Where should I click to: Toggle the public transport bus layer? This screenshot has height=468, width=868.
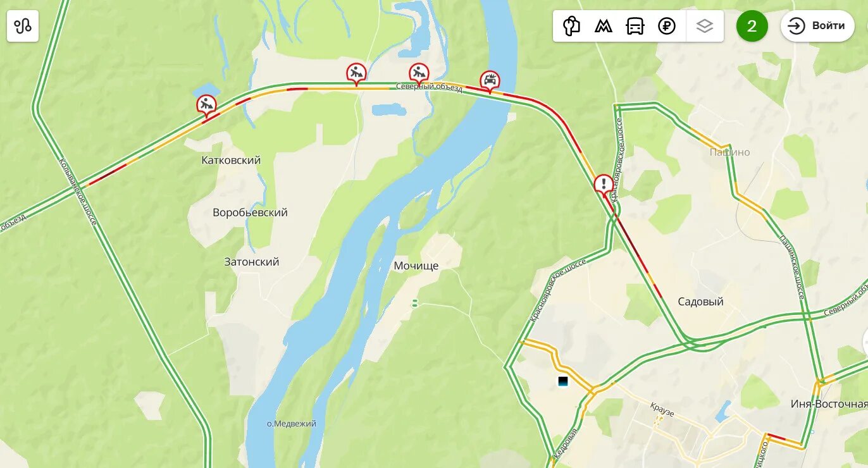635,26
